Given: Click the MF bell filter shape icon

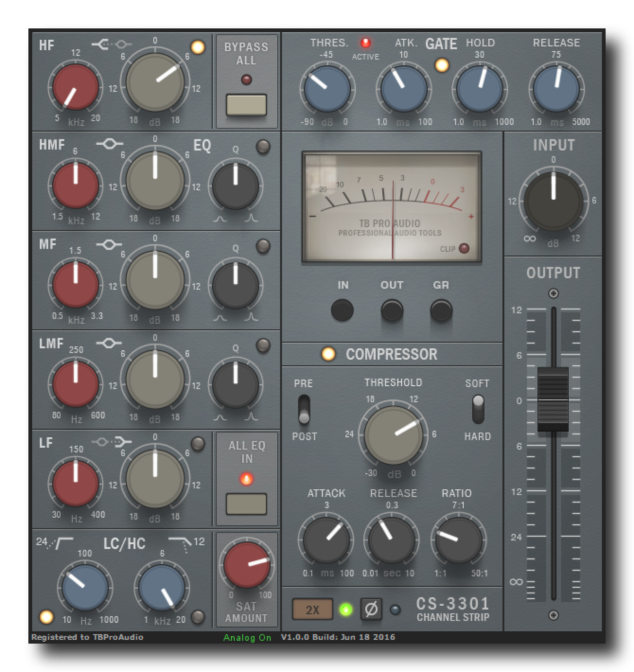Looking at the screenshot, I should 109,244.
